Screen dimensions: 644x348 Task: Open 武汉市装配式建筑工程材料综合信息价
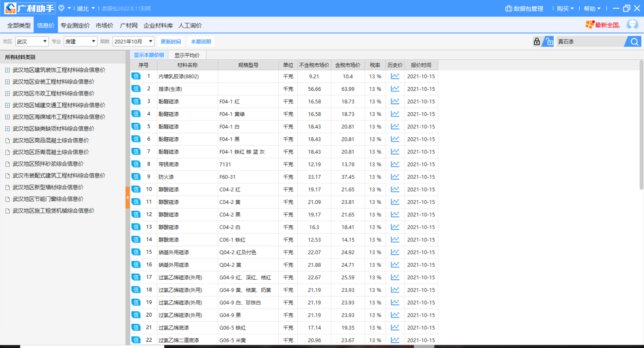[59, 176]
